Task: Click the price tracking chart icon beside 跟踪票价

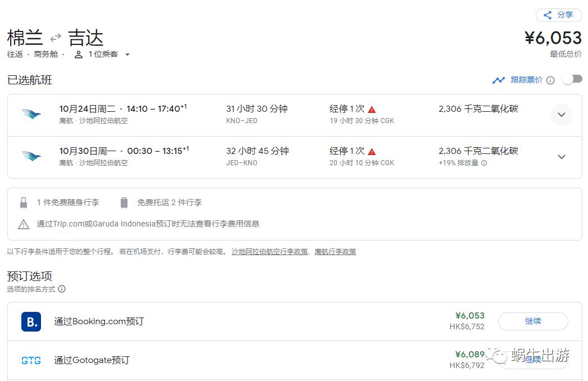Action: 499,80
